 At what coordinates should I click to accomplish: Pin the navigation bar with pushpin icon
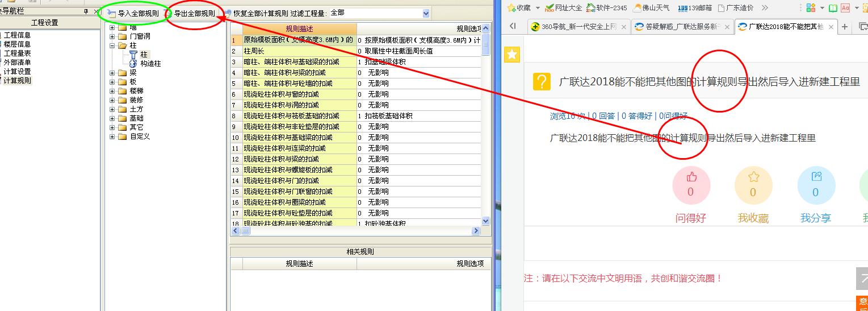click(86, 11)
